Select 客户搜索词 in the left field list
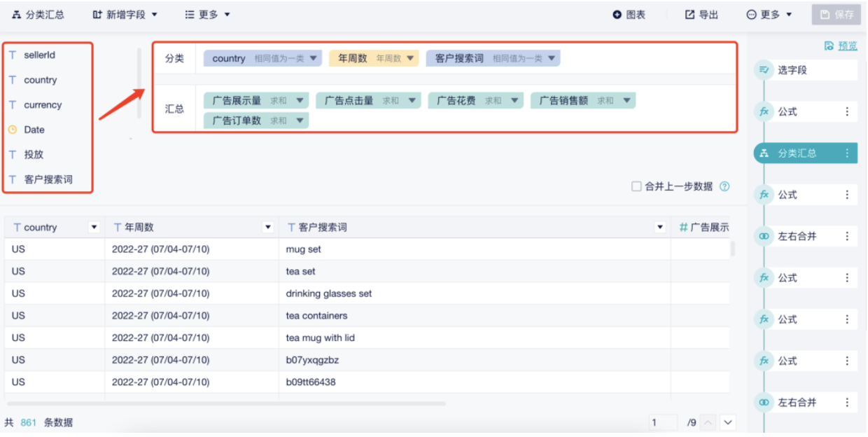This screenshot has width=868, height=437. pos(48,179)
